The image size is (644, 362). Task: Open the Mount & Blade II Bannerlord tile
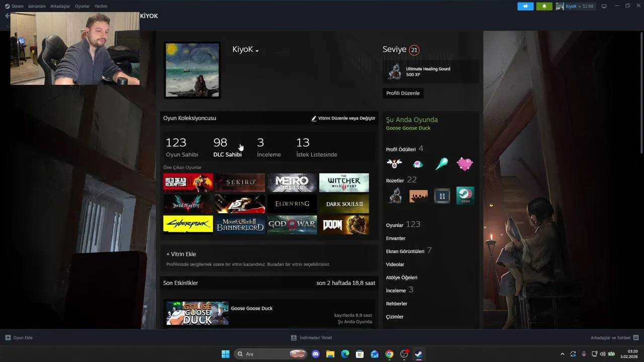tap(240, 225)
